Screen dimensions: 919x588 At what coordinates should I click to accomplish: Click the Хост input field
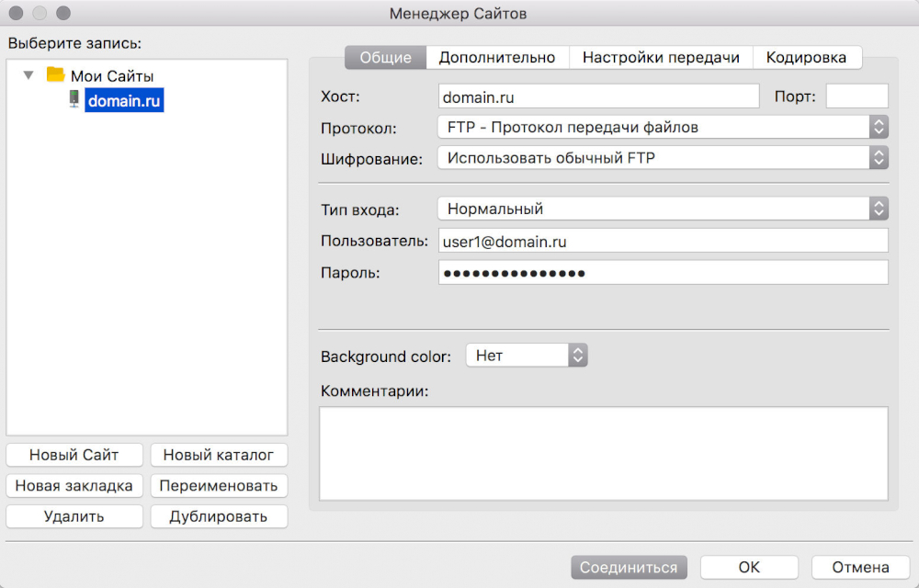pyautogui.click(x=598, y=96)
